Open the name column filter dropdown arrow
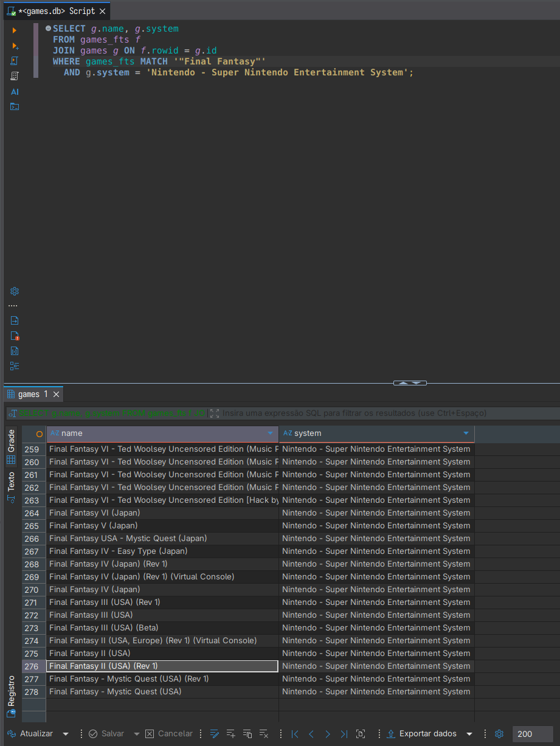Image resolution: width=560 pixels, height=746 pixels. click(x=271, y=433)
